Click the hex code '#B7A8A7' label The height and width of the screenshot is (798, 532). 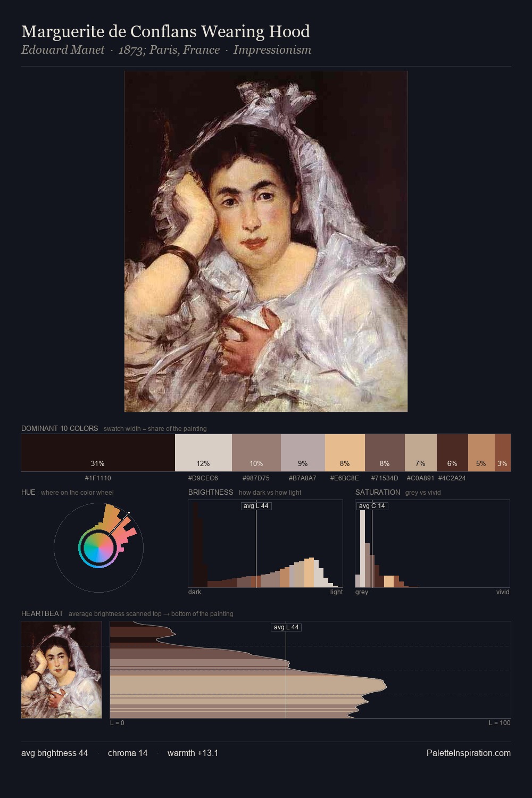click(x=303, y=478)
